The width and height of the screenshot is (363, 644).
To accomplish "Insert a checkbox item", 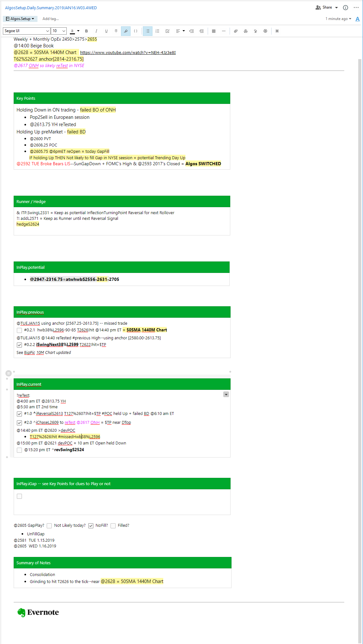I will (167, 31).
